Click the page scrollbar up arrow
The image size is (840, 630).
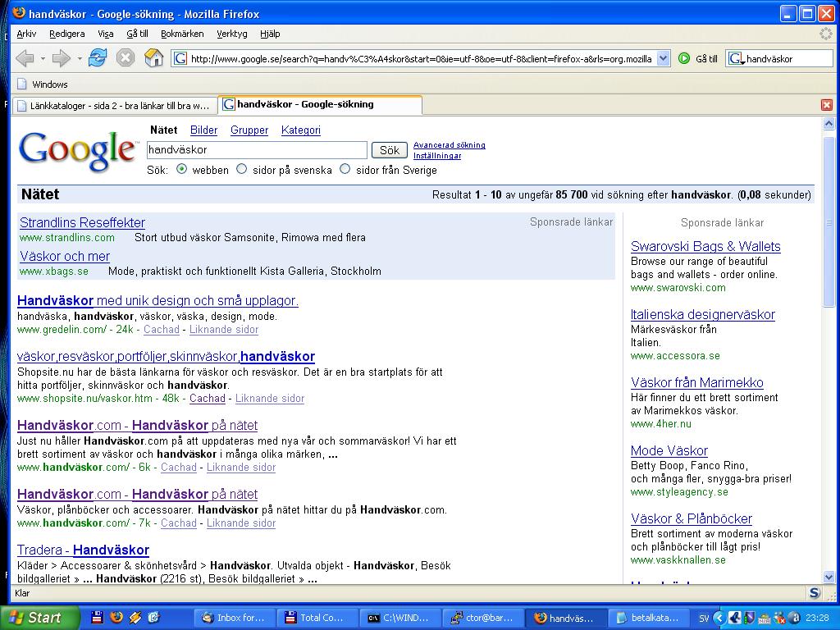(829, 124)
